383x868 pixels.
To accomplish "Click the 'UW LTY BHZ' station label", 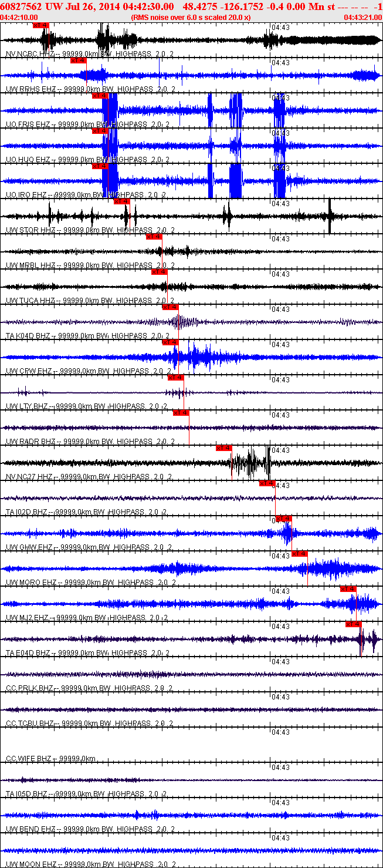I will [x=27, y=406].
